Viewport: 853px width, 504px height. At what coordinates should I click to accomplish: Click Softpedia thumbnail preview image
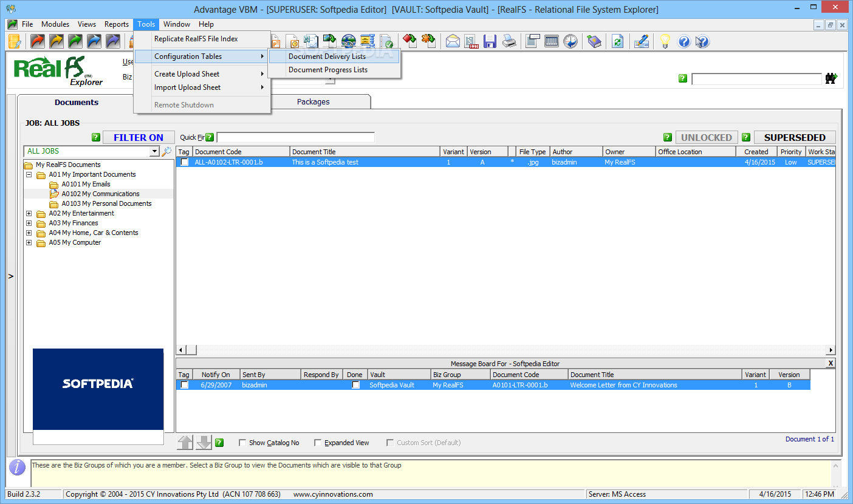(98, 389)
